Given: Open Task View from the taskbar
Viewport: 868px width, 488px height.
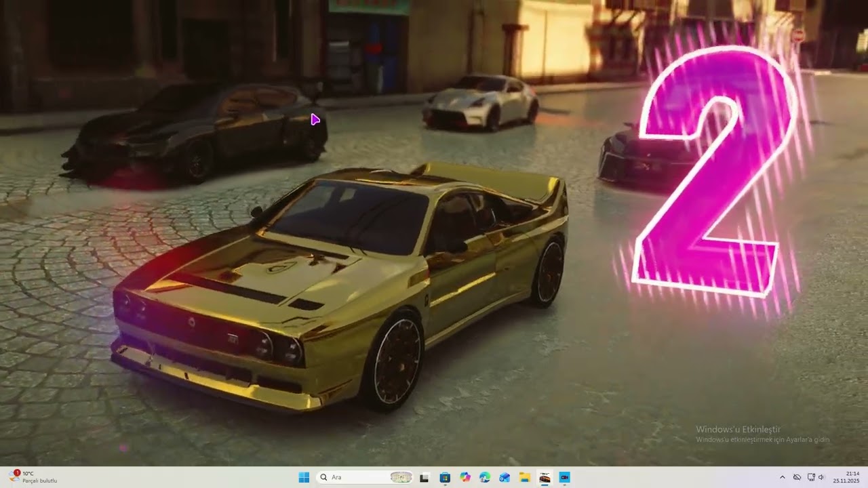Looking at the screenshot, I should 425,477.
